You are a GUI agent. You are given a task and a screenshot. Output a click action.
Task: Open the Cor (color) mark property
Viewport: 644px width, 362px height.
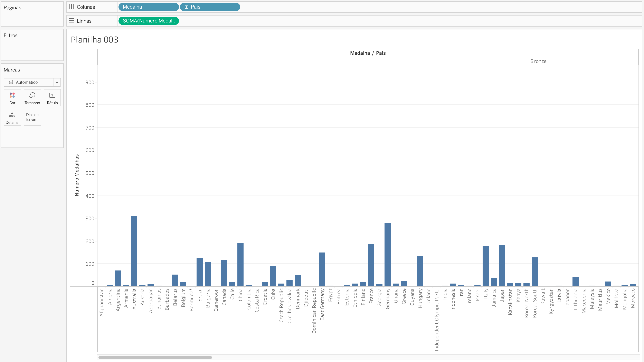coord(12,97)
